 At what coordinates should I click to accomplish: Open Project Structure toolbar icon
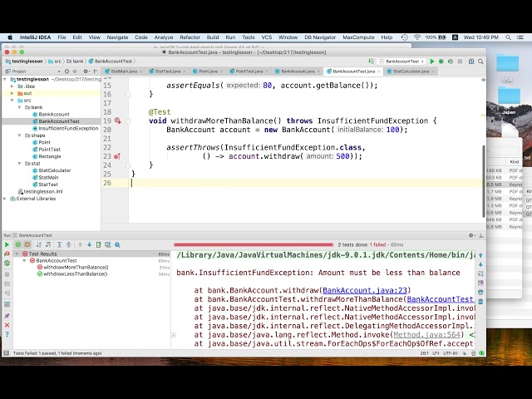[x=471, y=62]
